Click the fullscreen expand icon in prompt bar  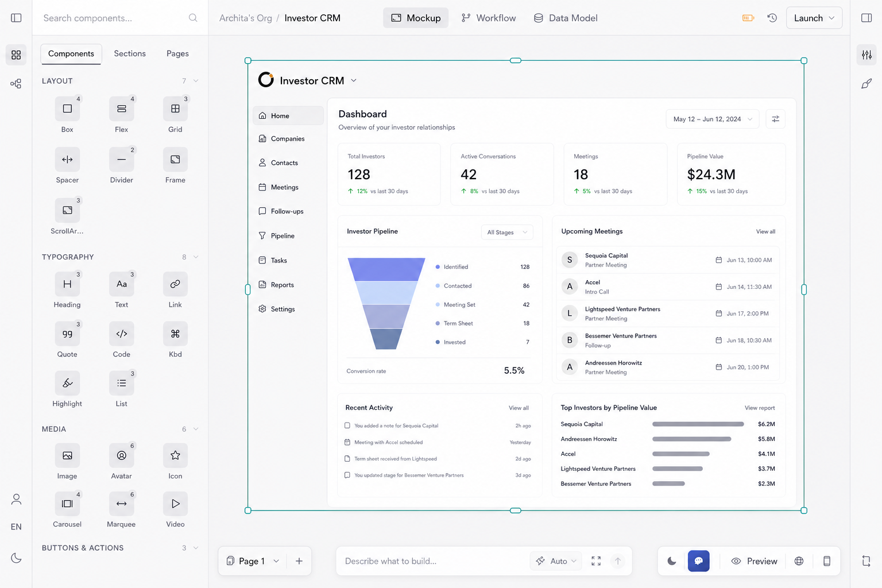[x=596, y=561]
